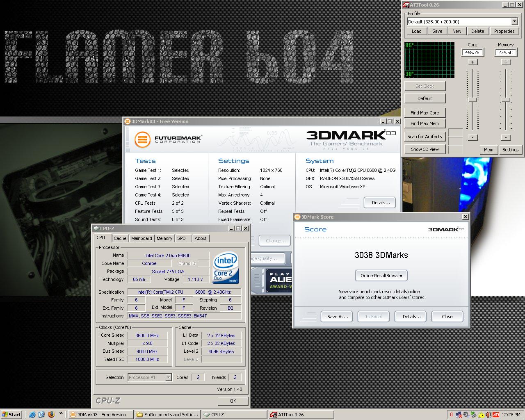
Task: Open Internet Explorer from quick launch
Action: point(32,414)
